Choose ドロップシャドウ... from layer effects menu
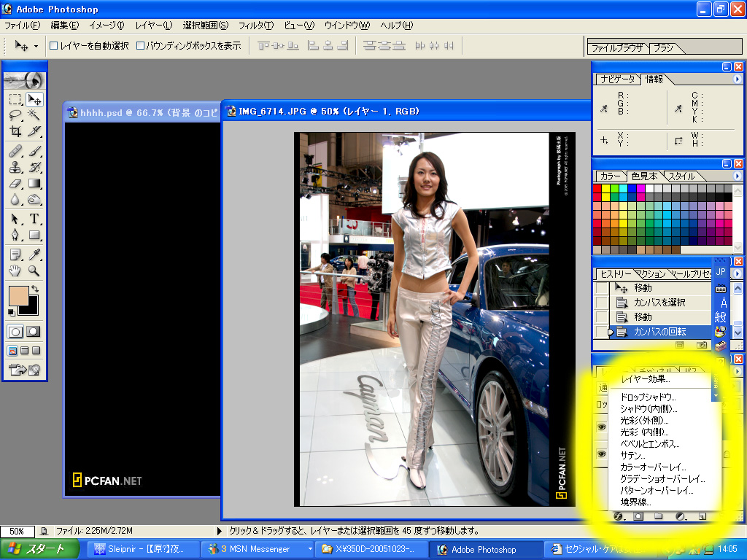This screenshot has height=560, width=747. click(648, 397)
